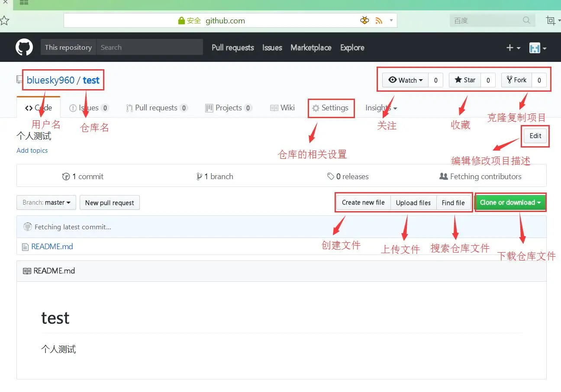Click the GitHub Octocat logo
Image resolution: width=561 pixels, height=392 pixels.
(24, 47)
